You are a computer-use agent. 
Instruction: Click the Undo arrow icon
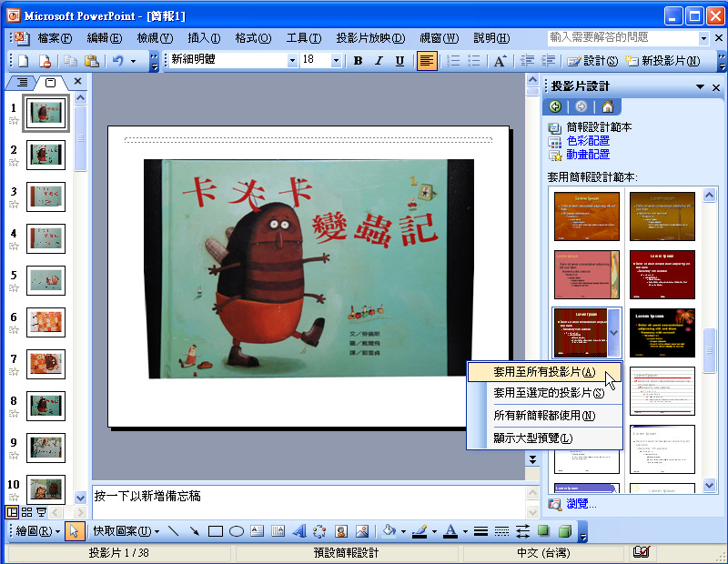point(118,61)
